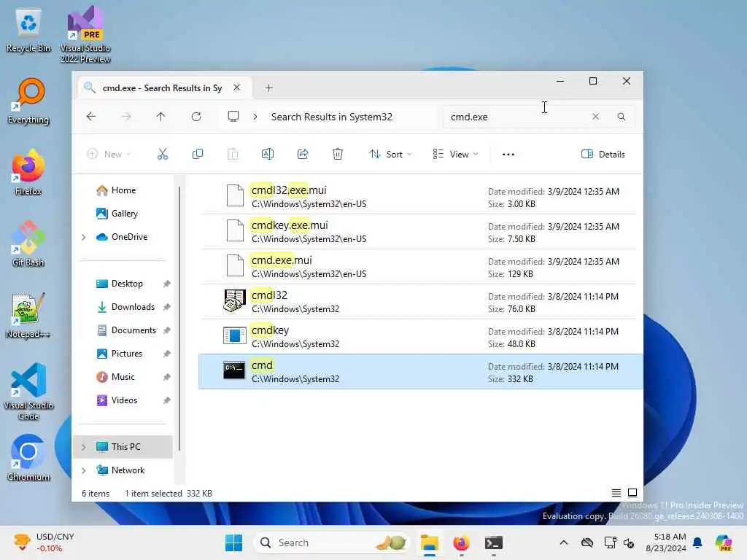Click the taskbar Search box
The image size is (747, 560).
[332, 542]
